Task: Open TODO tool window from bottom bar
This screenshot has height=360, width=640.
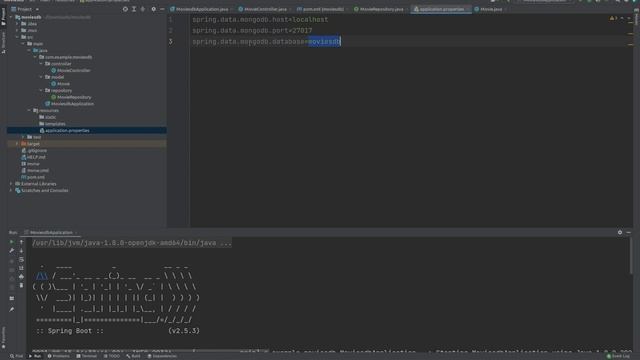Action: pos(111,356)
